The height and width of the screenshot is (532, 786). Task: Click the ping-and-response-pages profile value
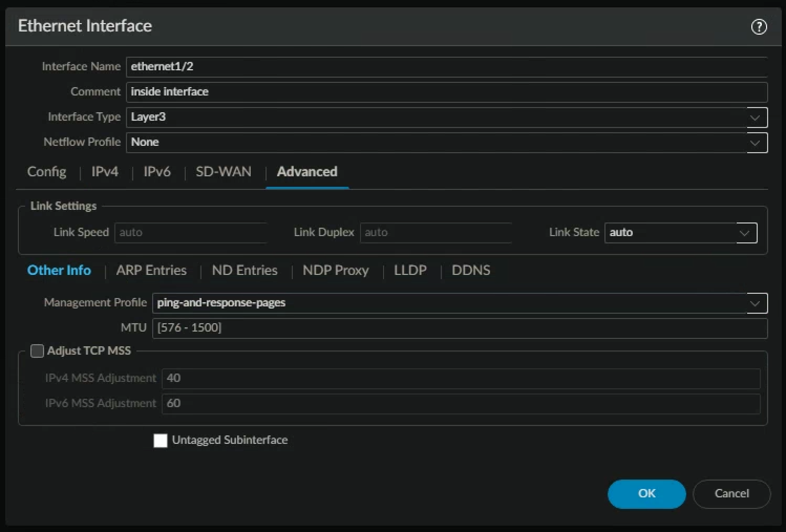221,303
